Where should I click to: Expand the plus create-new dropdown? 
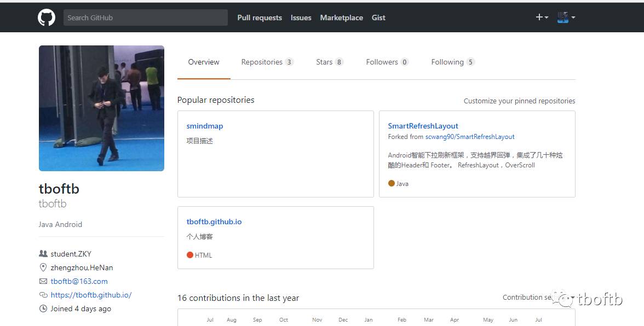[x=542, y=17]
